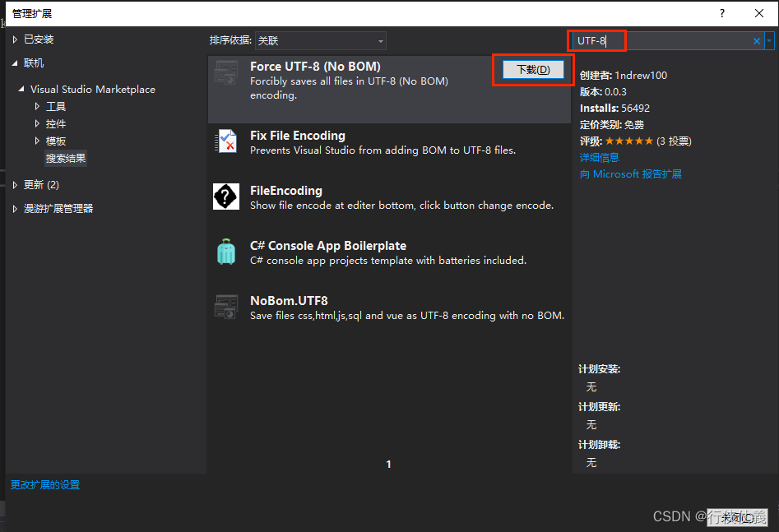Open the 详细信息 link
Screen dimensions: 779x532
tap(599, 158)
